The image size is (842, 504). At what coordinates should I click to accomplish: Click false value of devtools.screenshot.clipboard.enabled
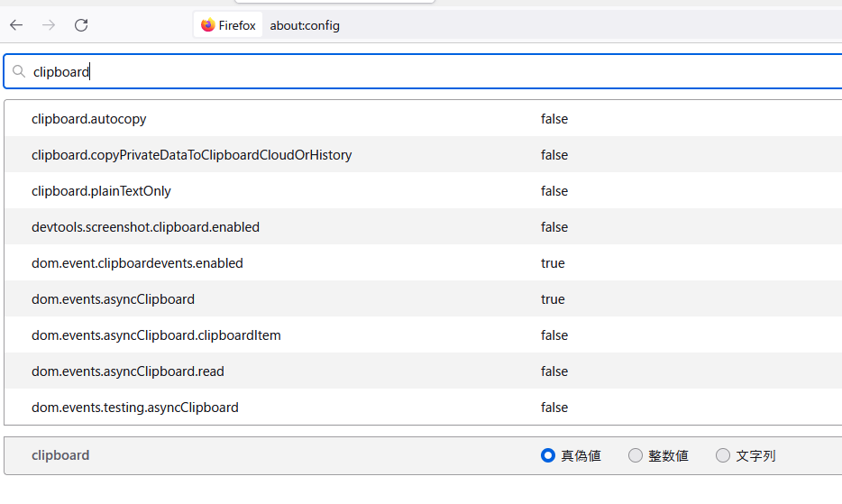[554, 226]
